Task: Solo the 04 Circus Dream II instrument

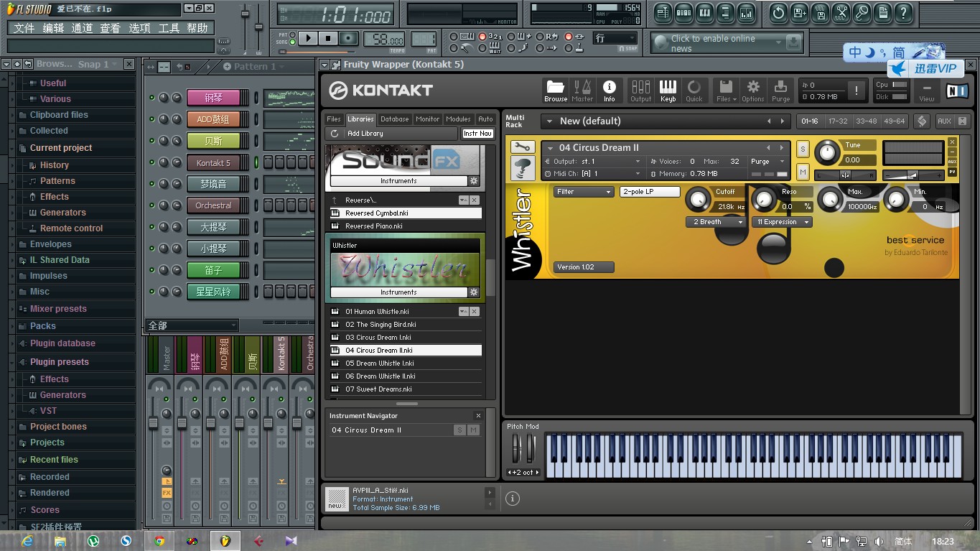Action: coord(803,149)
